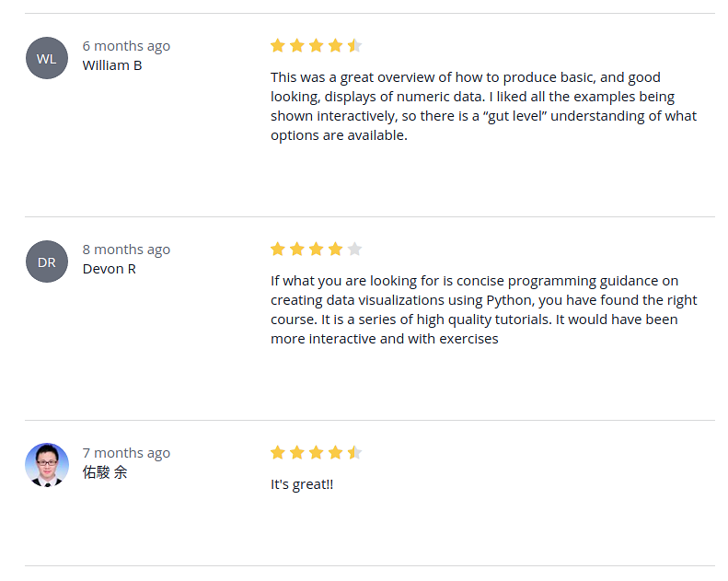Click the fourth star in William B's rating

click(x=335, y=45)
